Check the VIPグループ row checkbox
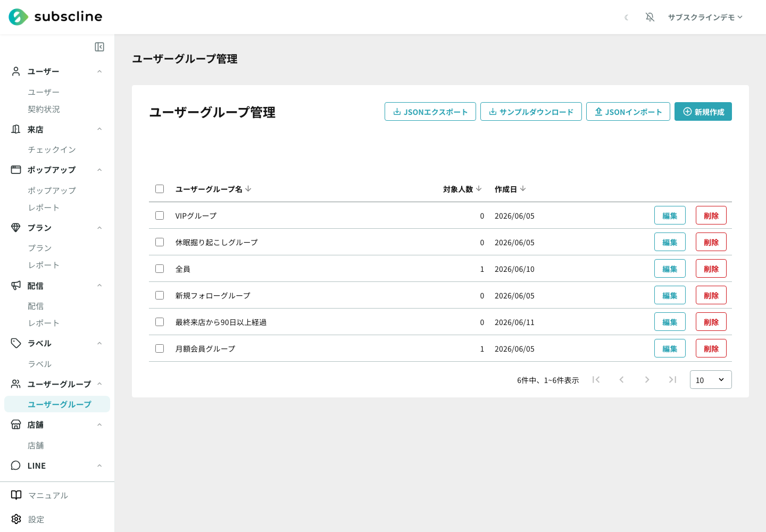Screen dimensions: 766x532 click(160, 215)
